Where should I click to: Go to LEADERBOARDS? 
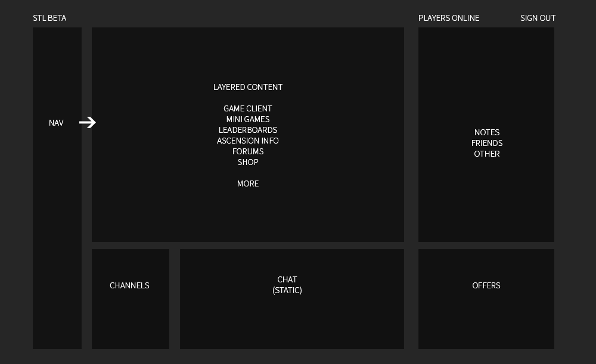248,130
